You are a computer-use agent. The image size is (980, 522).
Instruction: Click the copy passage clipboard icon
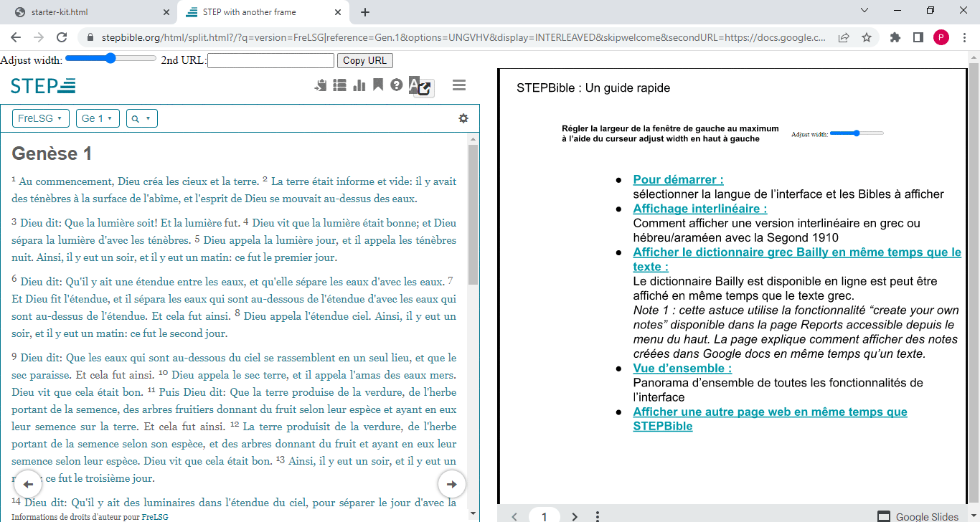click(x=321, y=85)
